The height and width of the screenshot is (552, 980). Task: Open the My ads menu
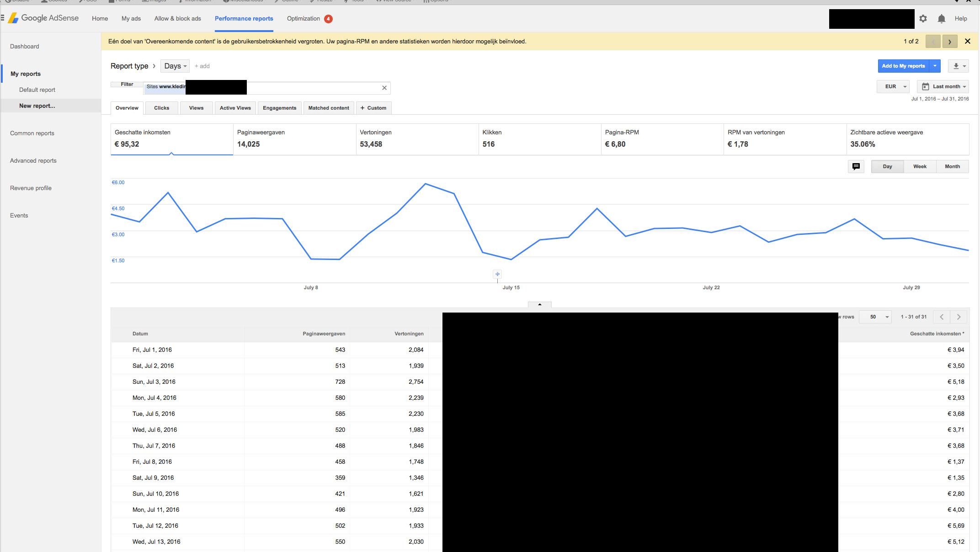pyautogui.click(x=131, y=19)
